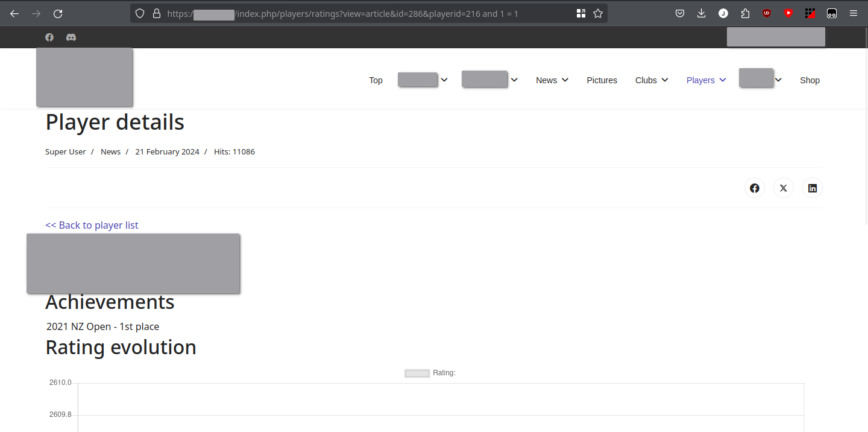The image size is (868, 432).
Task: Open Firefox downloads panel
Action: tap(701, 13)
